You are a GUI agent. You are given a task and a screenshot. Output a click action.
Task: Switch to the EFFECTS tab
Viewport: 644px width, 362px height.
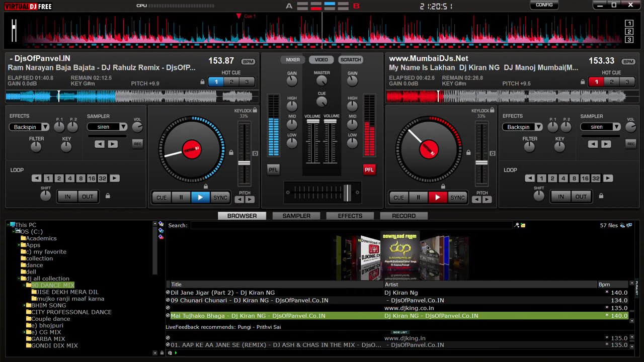(x=350, y=216)
